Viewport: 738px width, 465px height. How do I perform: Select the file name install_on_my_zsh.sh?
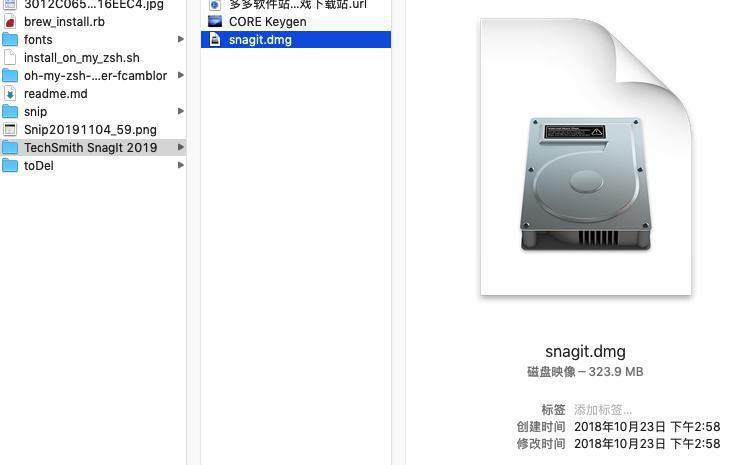point(82,57)
